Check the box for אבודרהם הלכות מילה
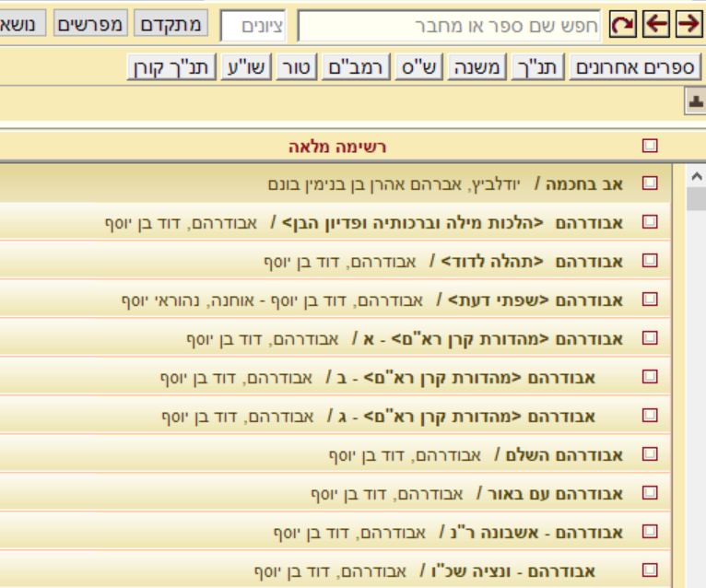The image size is (706, 588). pos(650,221)
